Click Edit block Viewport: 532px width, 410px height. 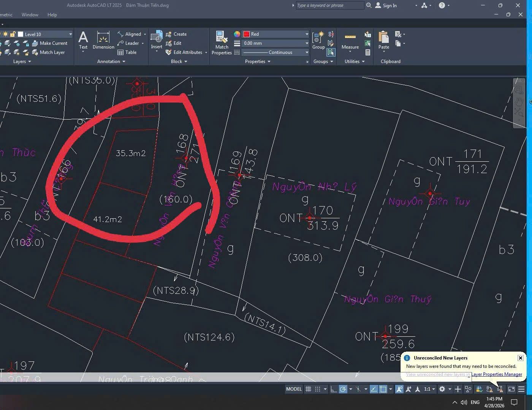coord(174,43)
